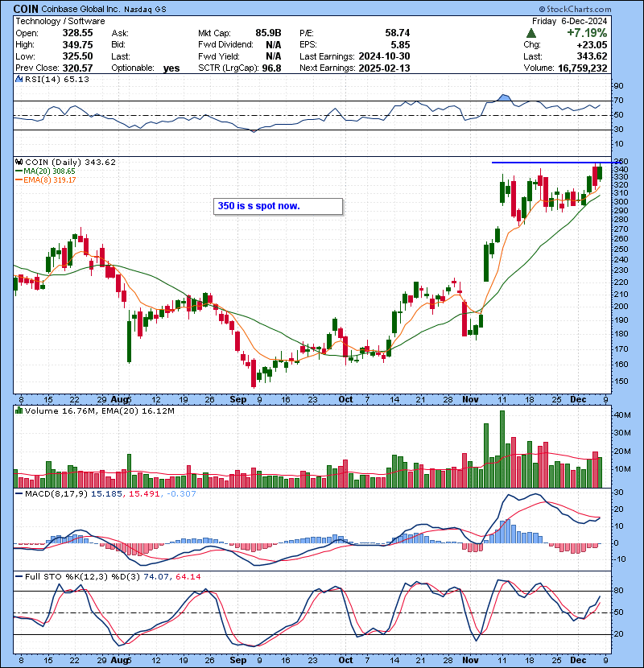This screenshot has width=644, height=668.
Task: Click the Volume 16.76M, EMA(20) 16.12M label
Action: pyautogui.click(x=100, y=410)
